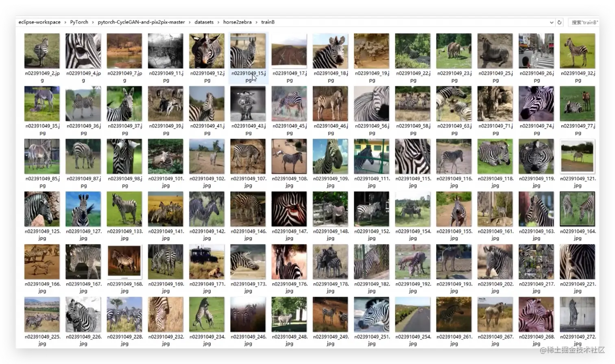Select thumbnail n02391049_85.jpg
This screenshot has height=364, width=615.
[42, 156]
